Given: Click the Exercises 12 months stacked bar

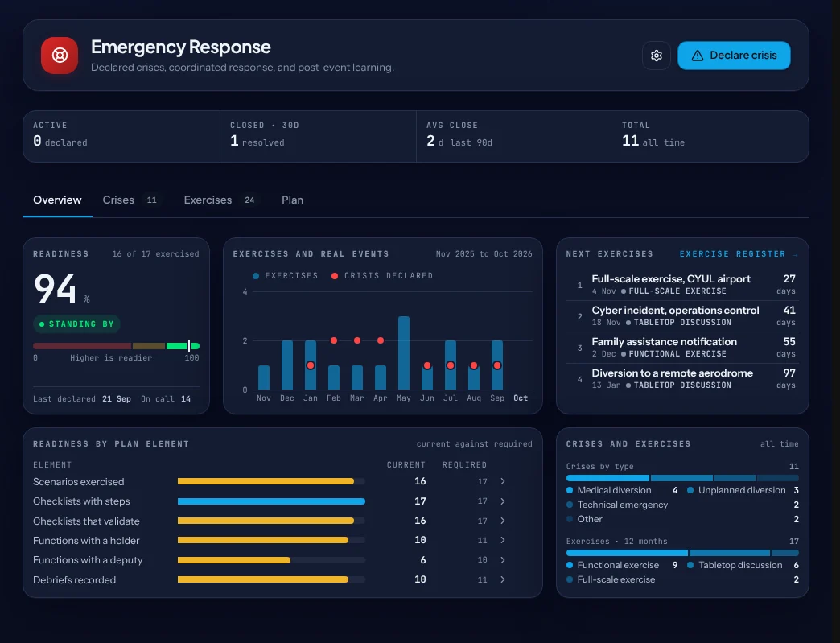Looking at the screenshot, I should 682,552.
